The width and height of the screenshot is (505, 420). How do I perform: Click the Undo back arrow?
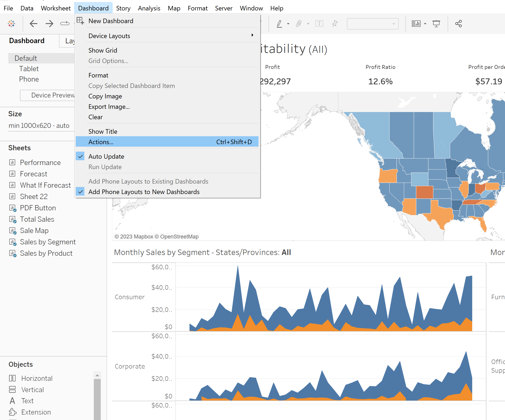pos(33,24)
